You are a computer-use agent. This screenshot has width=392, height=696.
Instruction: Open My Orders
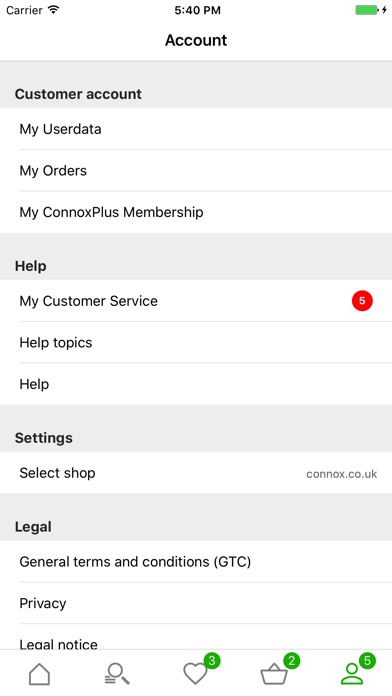pos(196,170)
